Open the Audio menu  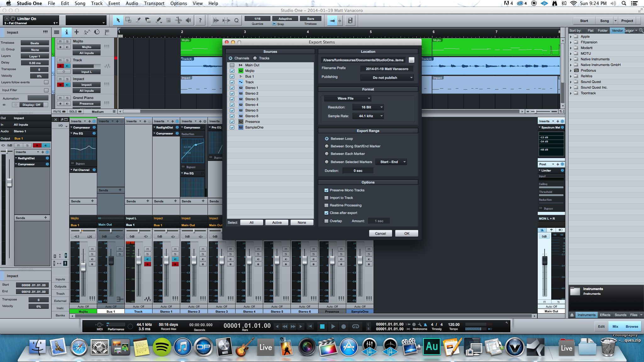coord(132,3)
